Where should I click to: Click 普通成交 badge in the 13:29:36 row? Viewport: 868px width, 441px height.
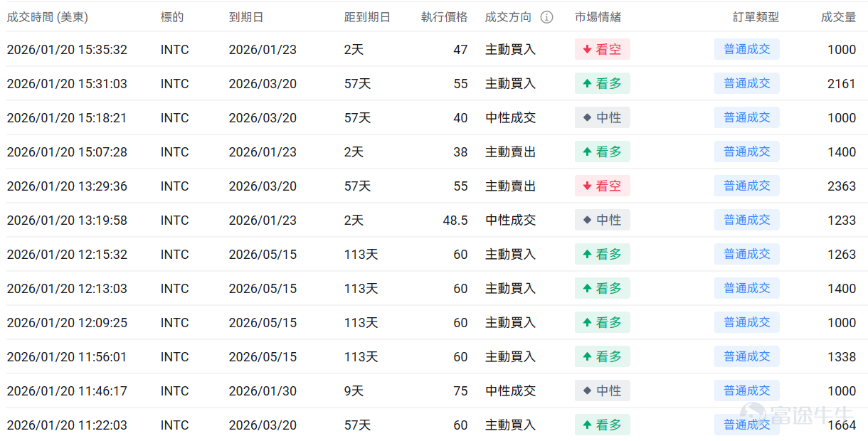pos(747,186)
